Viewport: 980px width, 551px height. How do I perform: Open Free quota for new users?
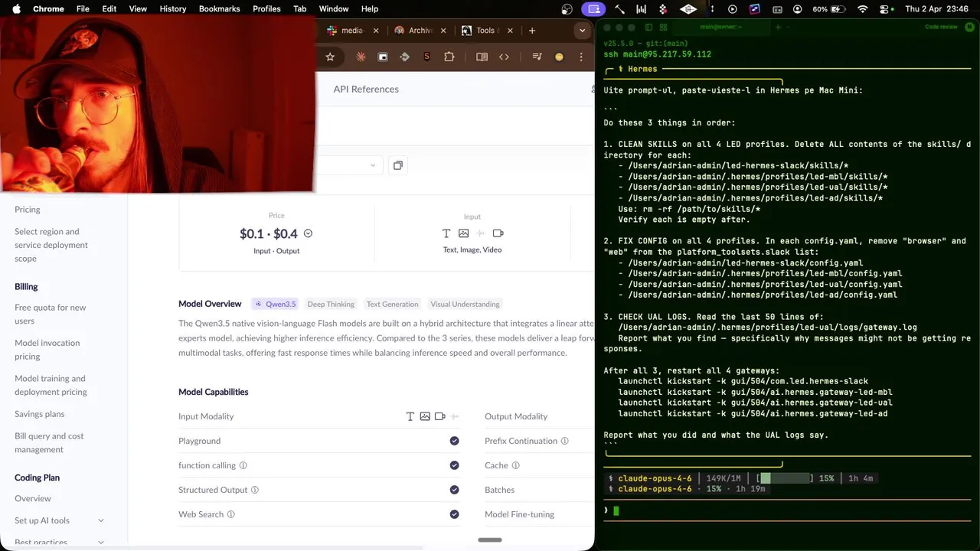click(51, 314)
